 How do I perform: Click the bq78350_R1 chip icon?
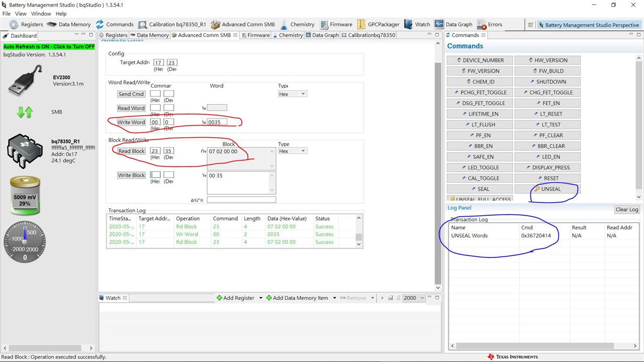[25, 150]
